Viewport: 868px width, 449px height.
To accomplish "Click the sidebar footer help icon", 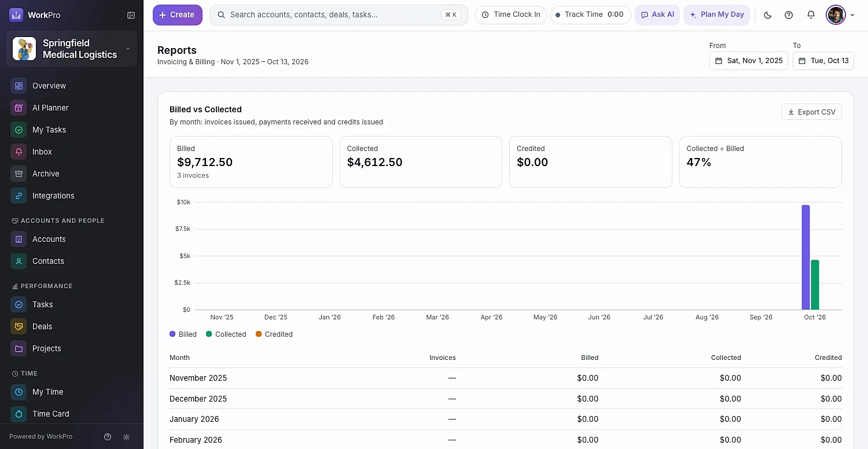I will pyautogui.click(x=107, y=437).
